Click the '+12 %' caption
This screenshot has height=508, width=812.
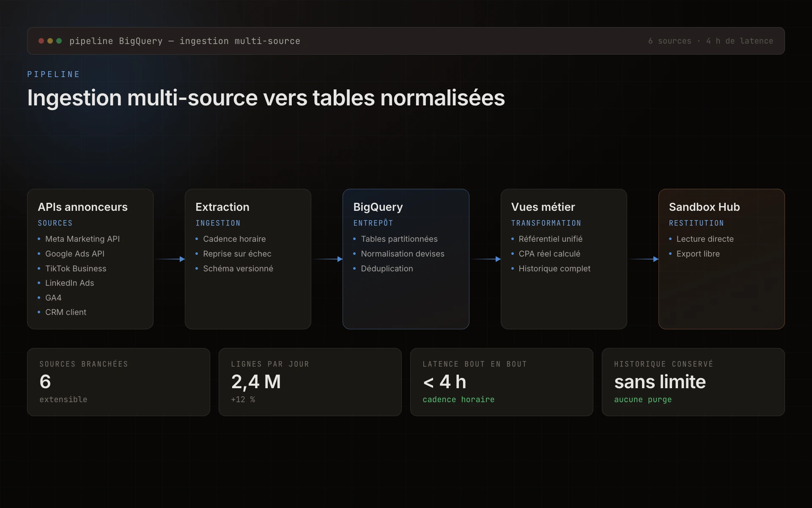click(x=243, y=400)
